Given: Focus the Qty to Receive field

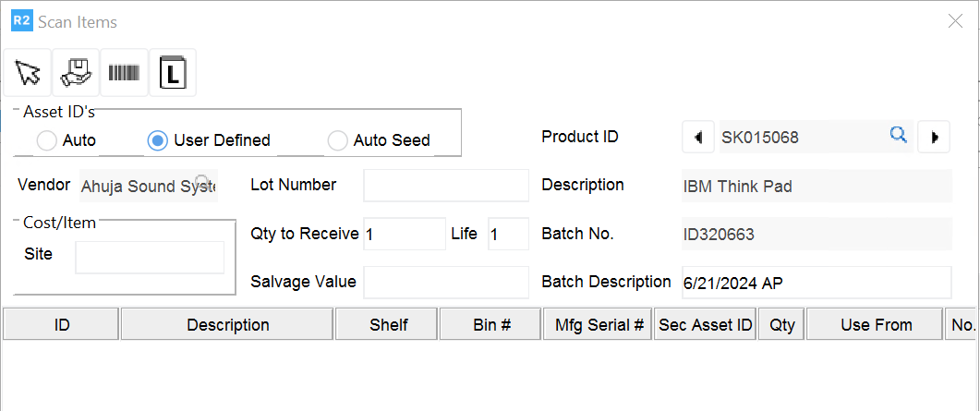Looking at the screenshot, I should coord(405,234).
